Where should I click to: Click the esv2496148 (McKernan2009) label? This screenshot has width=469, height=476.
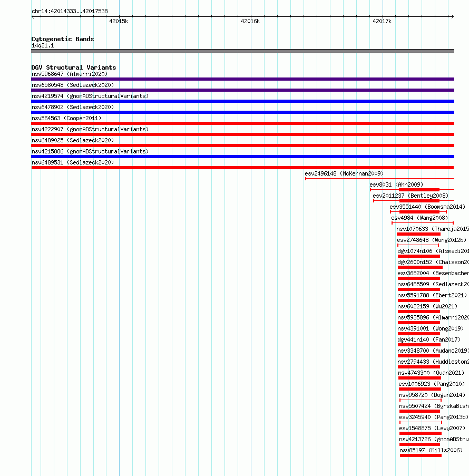[344, 173]
